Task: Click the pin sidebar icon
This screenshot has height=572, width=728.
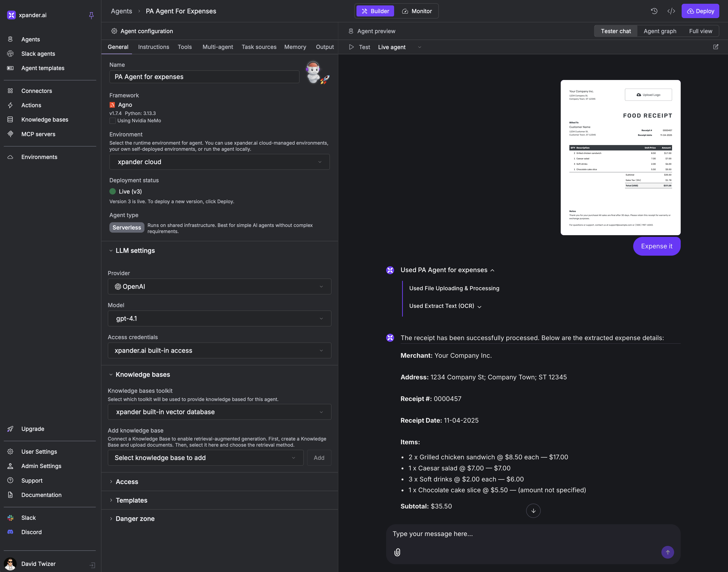Action: click(91, 15)
